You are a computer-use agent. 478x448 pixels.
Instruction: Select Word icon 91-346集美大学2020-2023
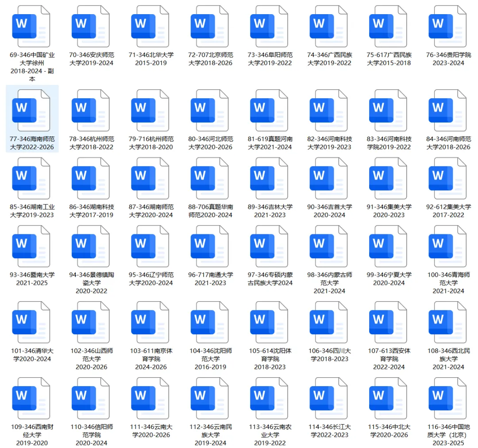point(388,179)
